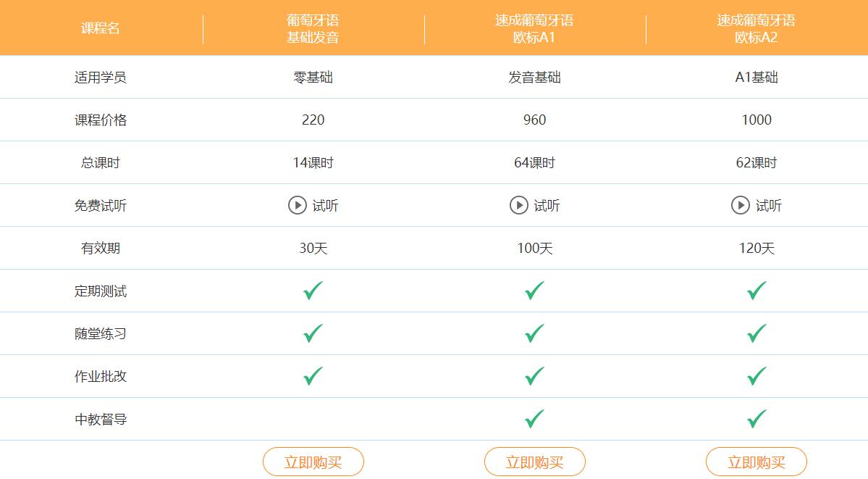Viewport: 868px width, 479px height.
Task: Click 立即购买 under the 220 yuan course
Action: tap(313, 461)
